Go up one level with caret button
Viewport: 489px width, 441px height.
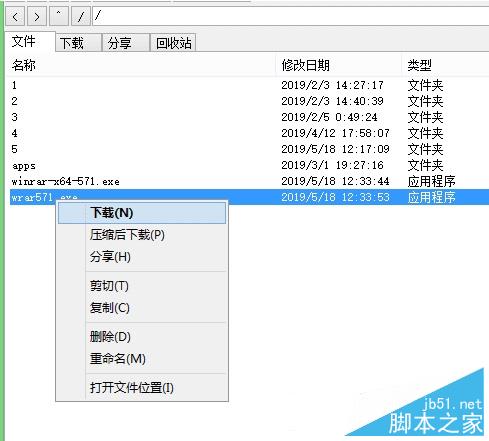[x=59, y=16]
